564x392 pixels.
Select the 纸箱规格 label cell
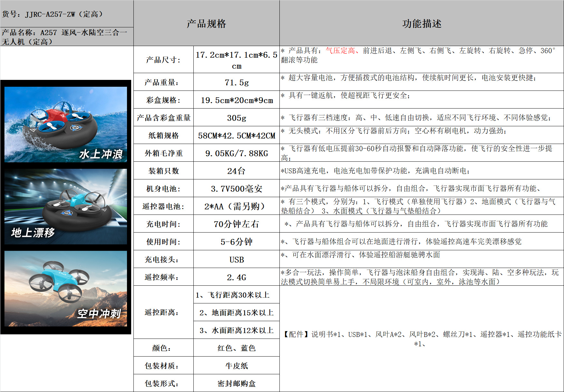[x=163, y=135]
